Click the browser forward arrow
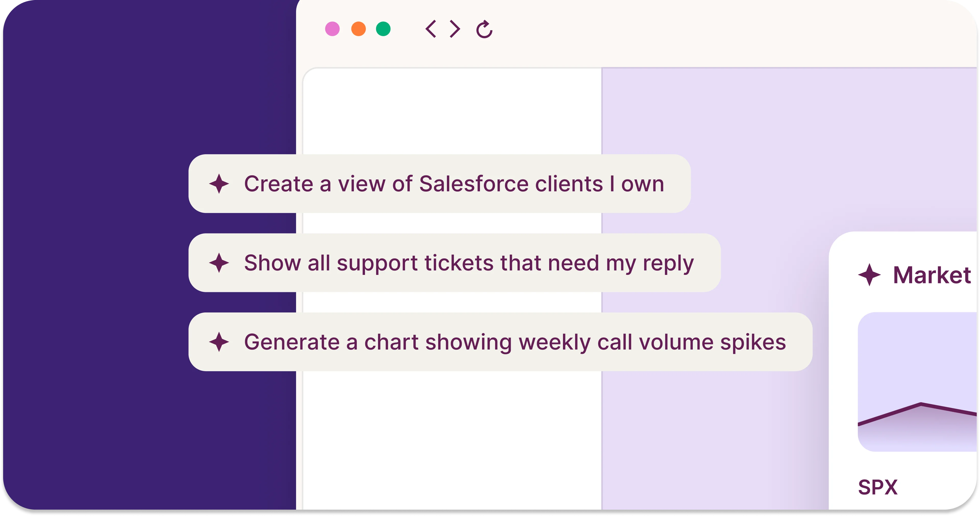 point(455,29)
